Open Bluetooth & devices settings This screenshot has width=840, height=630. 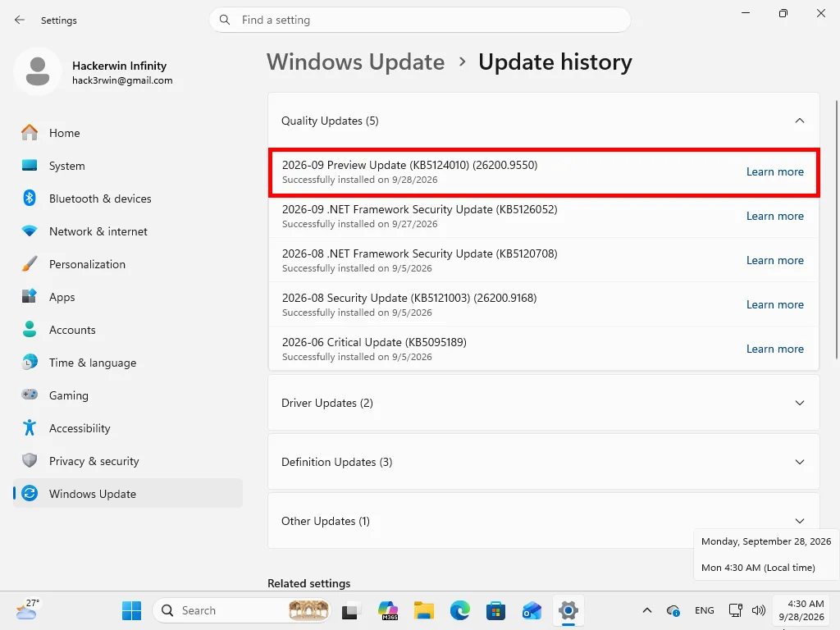pos(128,199)
